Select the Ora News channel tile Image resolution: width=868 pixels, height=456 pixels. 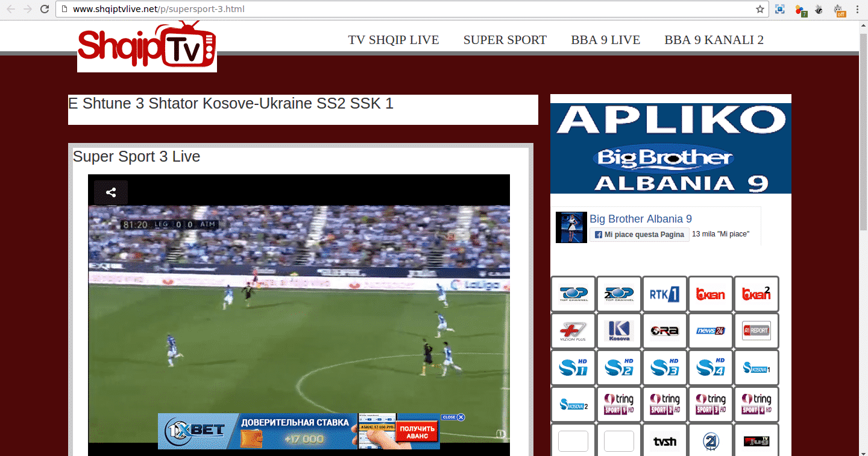point(665,331)
